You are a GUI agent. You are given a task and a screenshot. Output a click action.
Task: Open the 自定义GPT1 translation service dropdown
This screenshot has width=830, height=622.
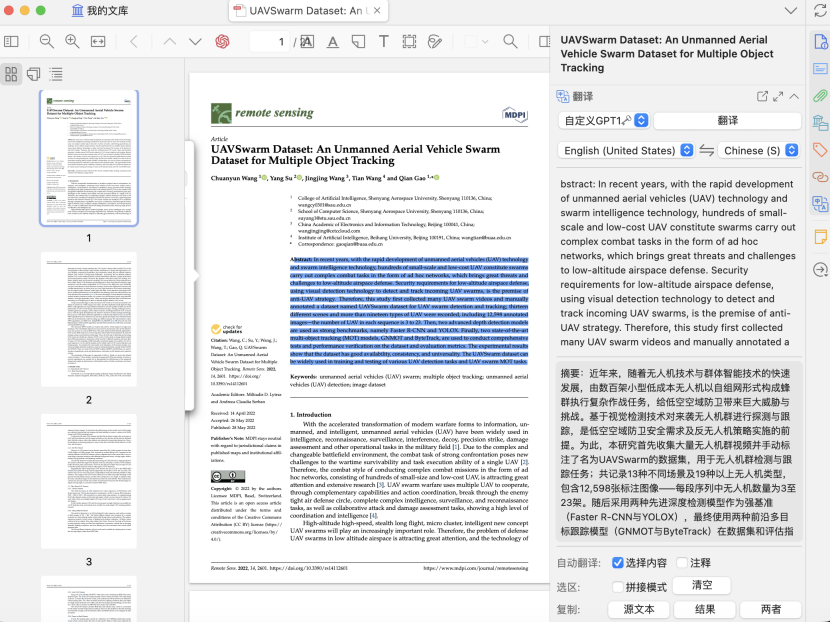tap(603, 120)
